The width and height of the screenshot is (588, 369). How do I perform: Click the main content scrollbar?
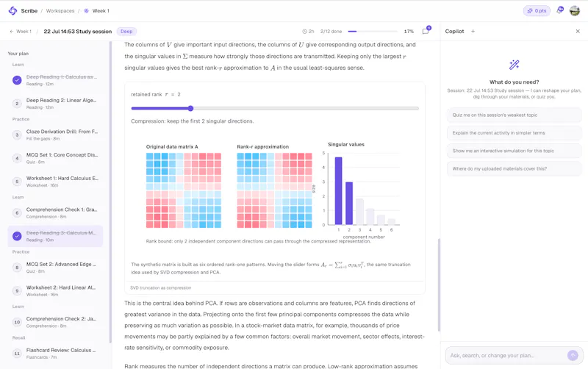click(439, 285)
